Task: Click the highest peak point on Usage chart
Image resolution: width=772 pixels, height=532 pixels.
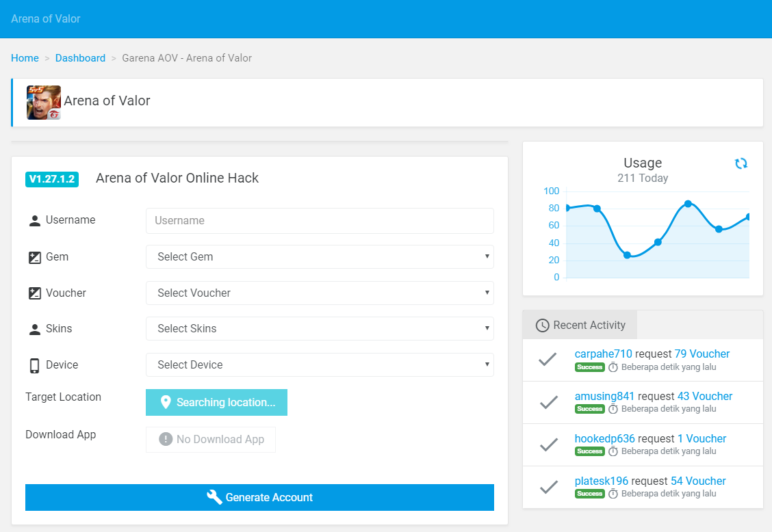Action: (x=688, y=204)
